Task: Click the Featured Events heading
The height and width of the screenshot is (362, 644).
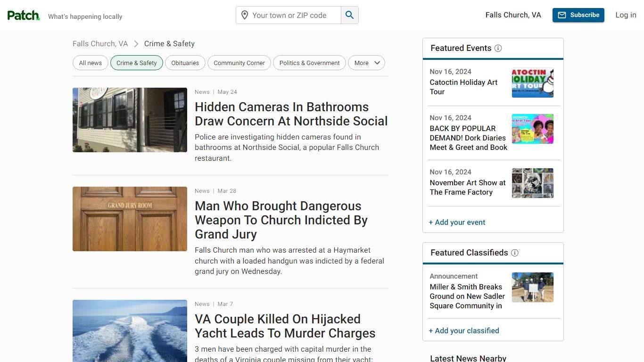Action: pyautogui.click(x=461, y=48)
